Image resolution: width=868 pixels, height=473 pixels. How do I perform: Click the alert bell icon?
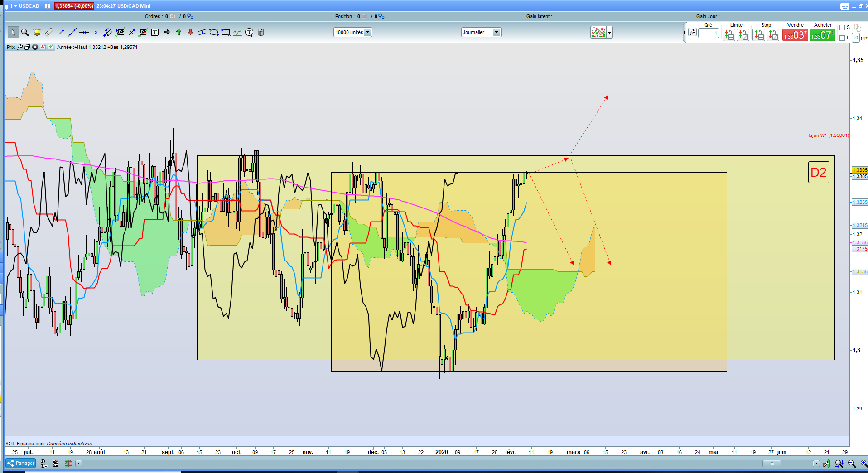click(37, 32)
